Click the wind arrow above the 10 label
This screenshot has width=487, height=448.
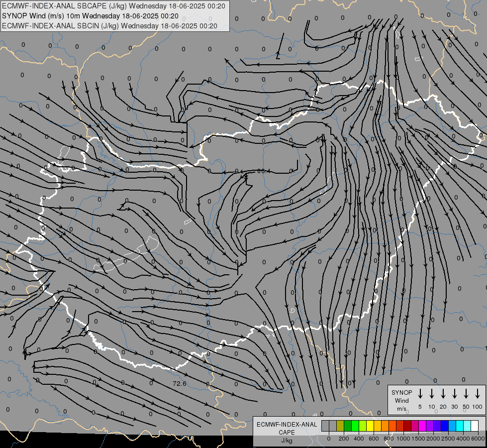point(431,394)
